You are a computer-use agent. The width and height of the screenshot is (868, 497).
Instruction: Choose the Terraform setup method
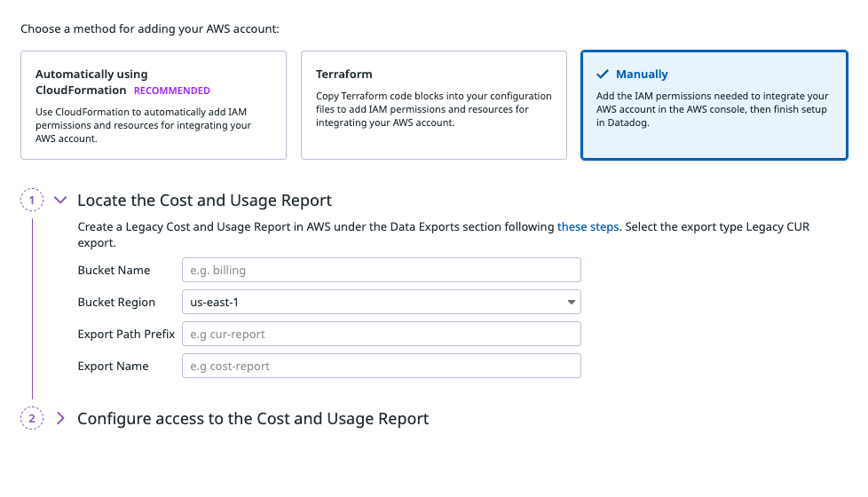click(433, 105)
